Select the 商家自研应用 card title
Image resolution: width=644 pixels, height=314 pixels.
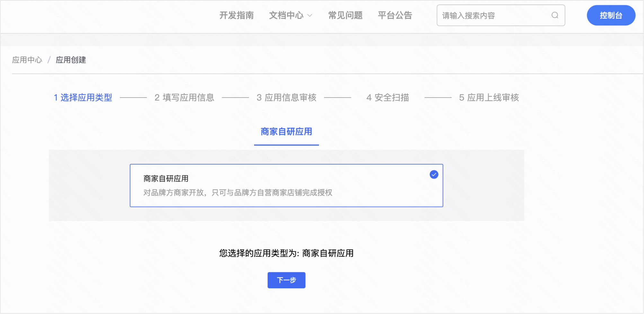(166, 179)
